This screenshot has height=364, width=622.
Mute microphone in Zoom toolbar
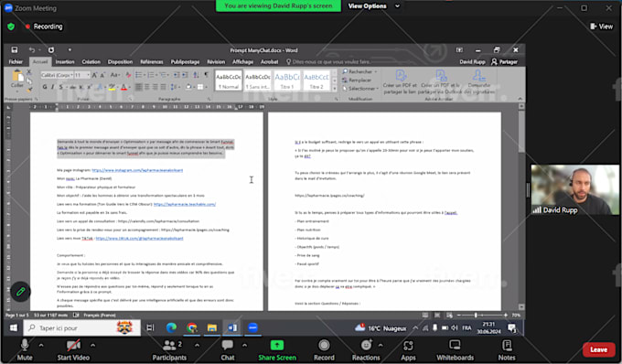[x=25, y=349]
